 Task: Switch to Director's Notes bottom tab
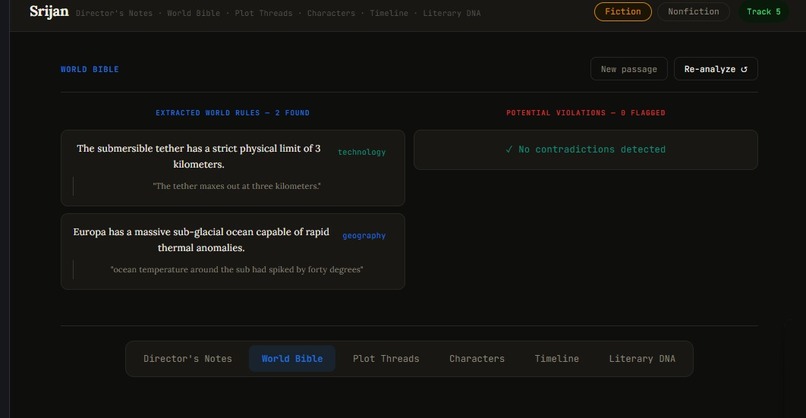(x=188, y=359)
